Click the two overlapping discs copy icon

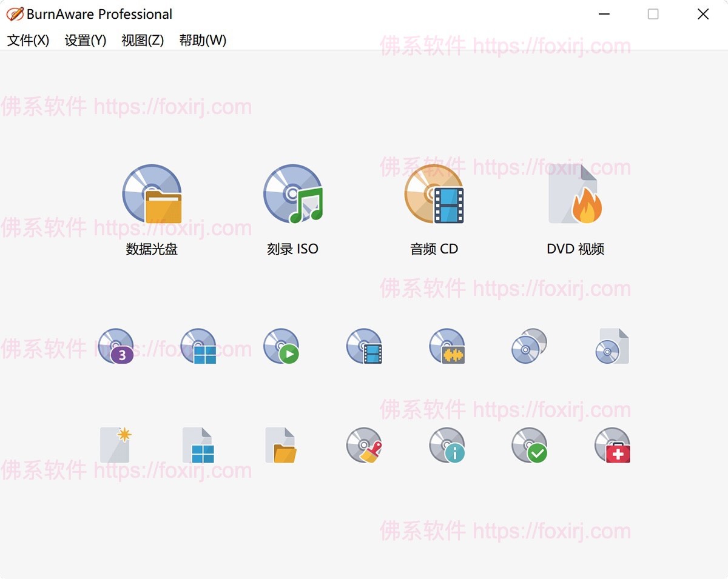(x=529, y=346)
